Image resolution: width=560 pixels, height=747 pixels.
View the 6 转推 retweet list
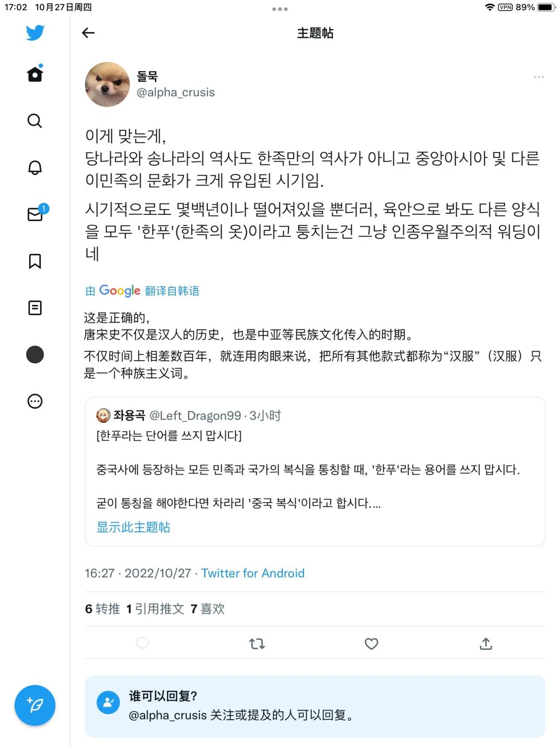102,609
